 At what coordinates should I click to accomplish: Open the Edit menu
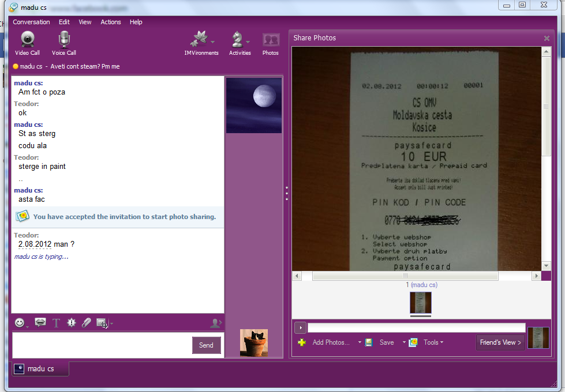click(x=64, y=22)
